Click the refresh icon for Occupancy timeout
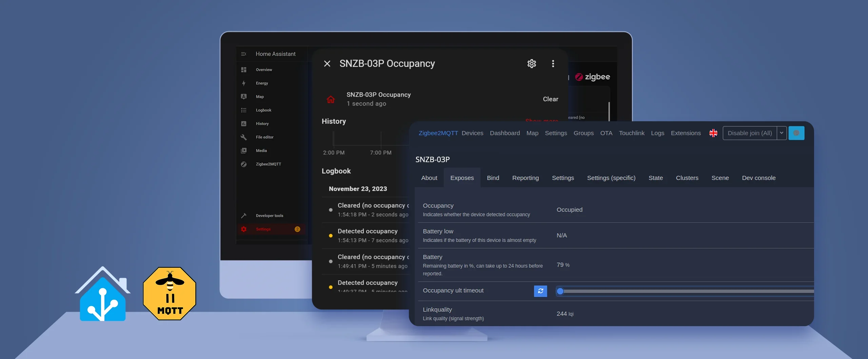868x359 pixels. (x=540, y=291)
